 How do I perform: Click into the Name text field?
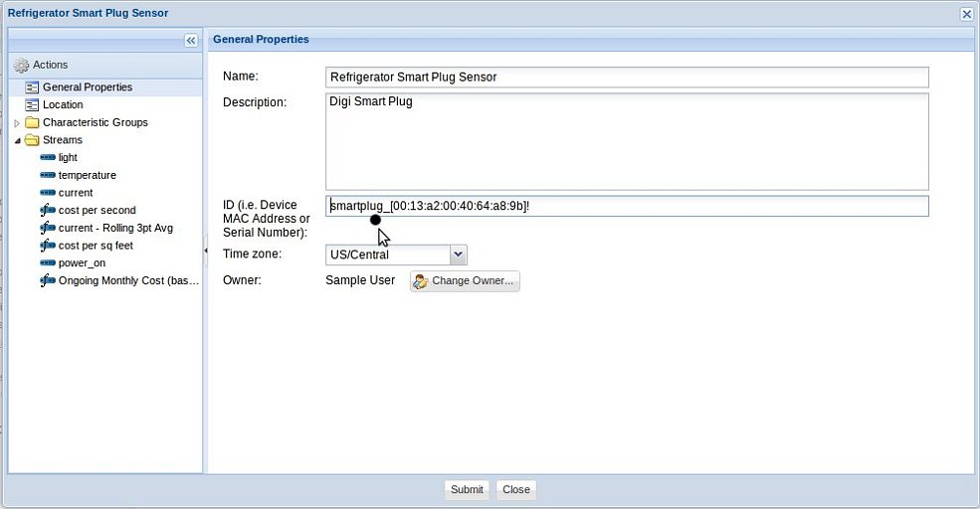(627, 78)
